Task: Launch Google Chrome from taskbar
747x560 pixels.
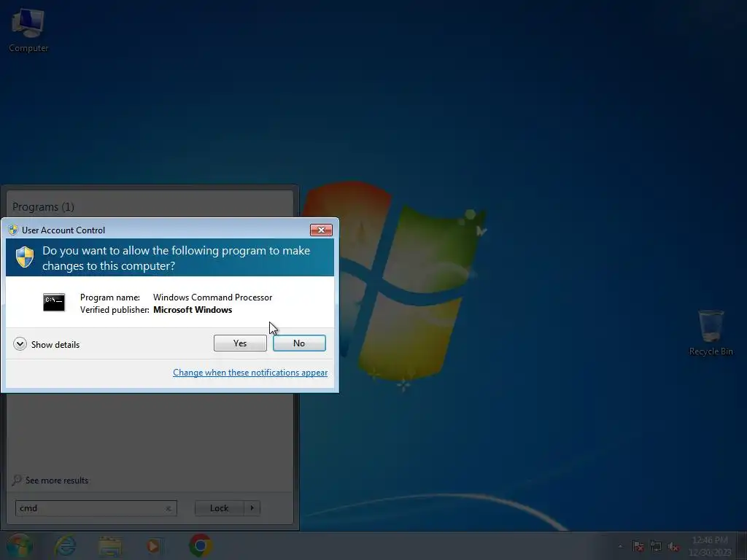Action: (x=201, y=545)
